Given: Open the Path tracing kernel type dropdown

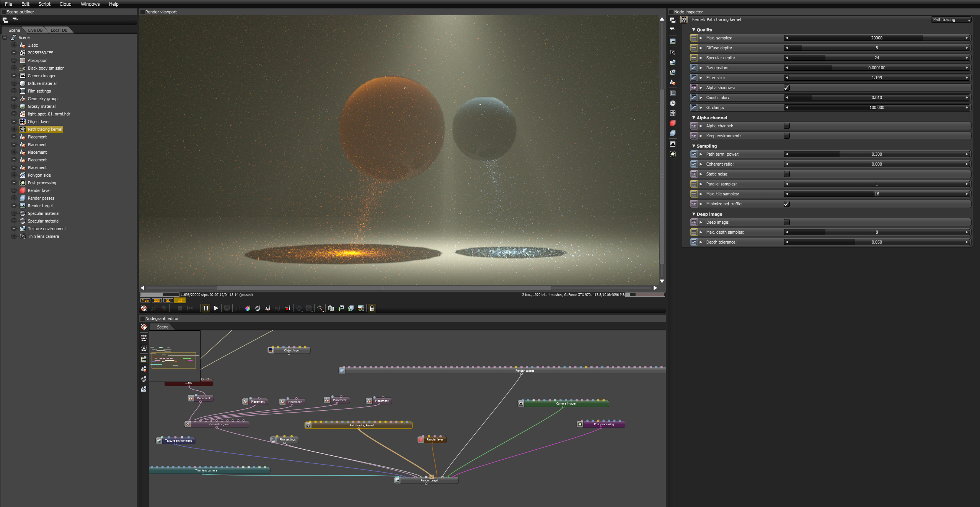Looking at the screenshot, I should tap(951, 19).
